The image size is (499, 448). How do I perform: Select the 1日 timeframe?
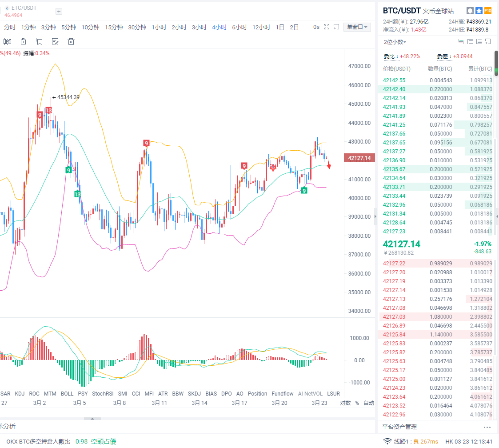(x=280, y=27)
